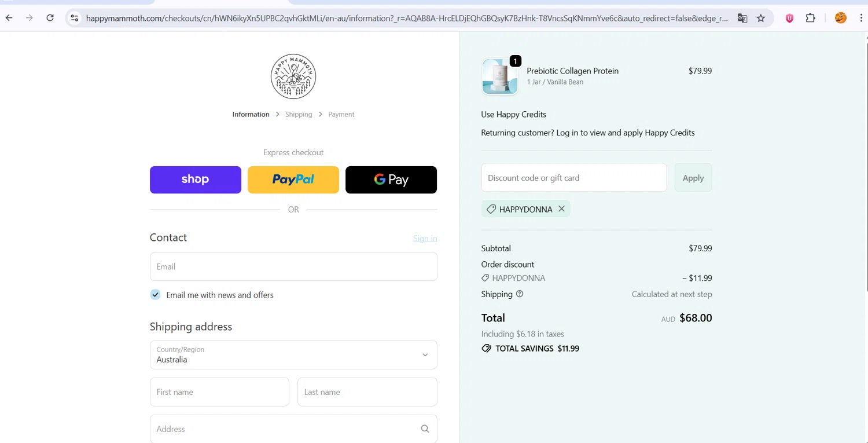Click the Returning customer Log in text

588,133
